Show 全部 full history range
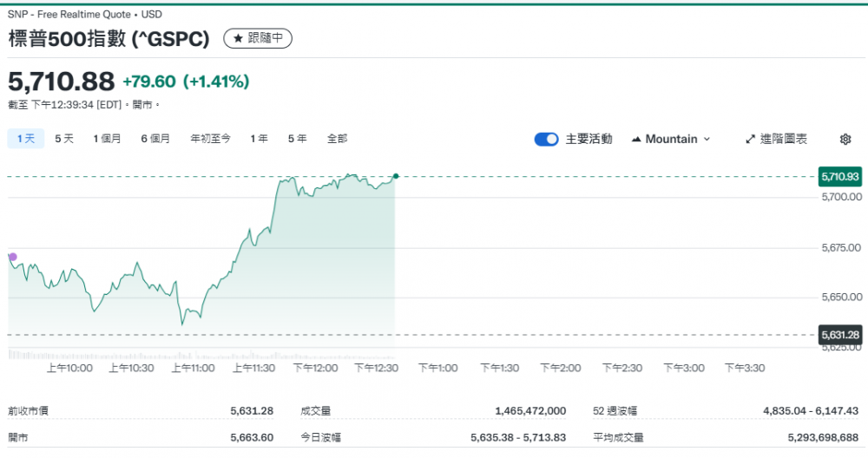Viewport: 868px width, 458px height. [x=337, y=138]
